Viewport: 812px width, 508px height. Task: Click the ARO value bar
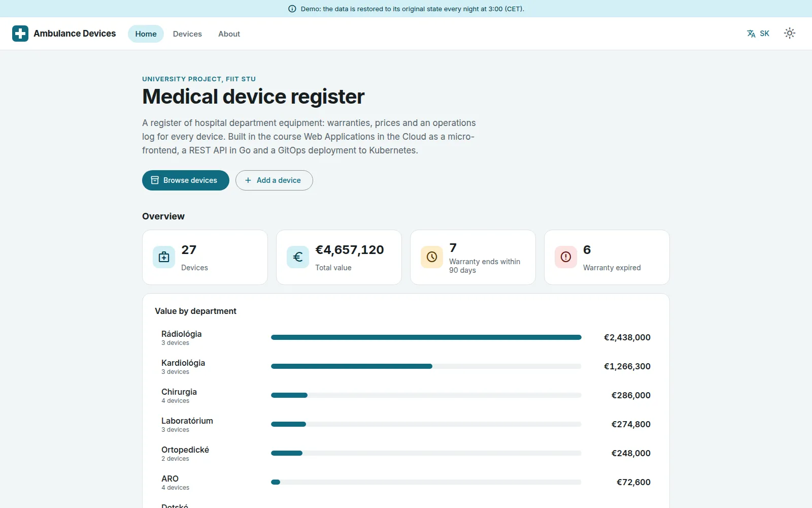[x=426, y=482]
